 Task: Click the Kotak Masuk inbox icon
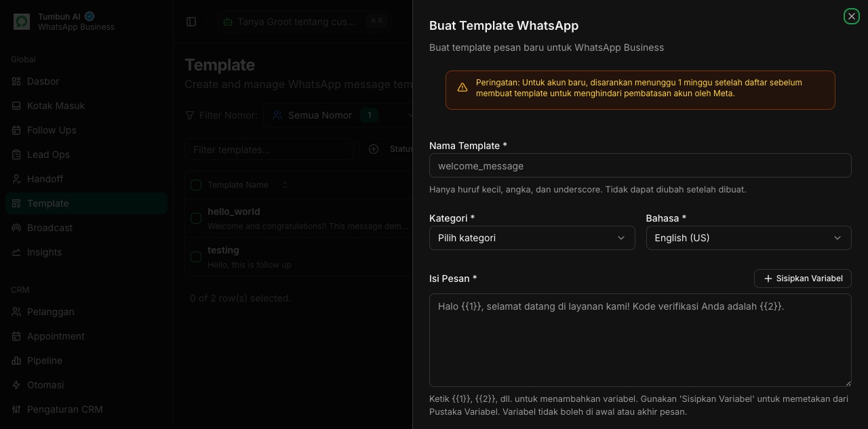(16, 106)
